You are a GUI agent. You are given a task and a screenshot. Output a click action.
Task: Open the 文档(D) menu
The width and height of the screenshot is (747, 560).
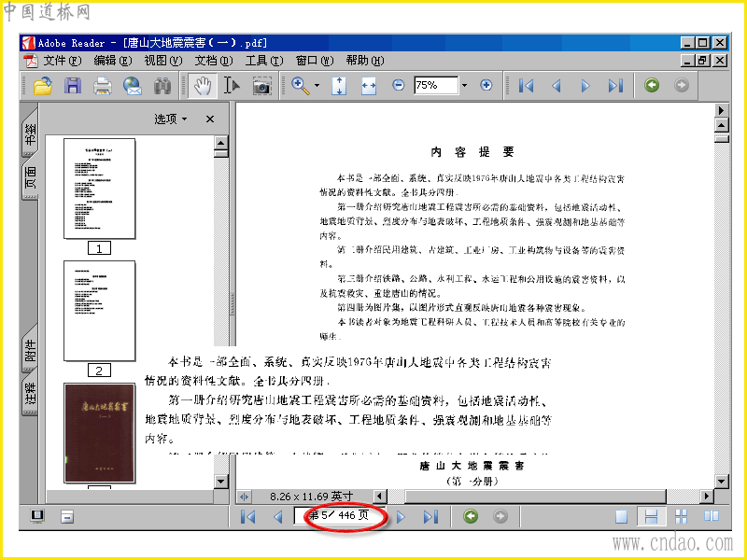[x=214, y=61]
